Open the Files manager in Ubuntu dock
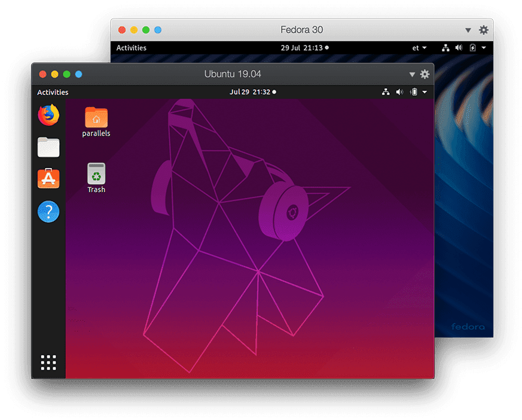 coord(48,147)
